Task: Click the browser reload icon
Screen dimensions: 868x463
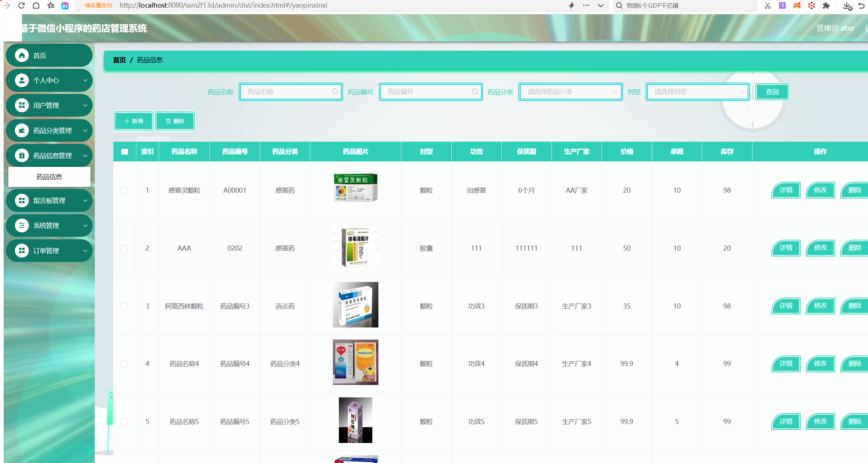Action: coord(21,5)
